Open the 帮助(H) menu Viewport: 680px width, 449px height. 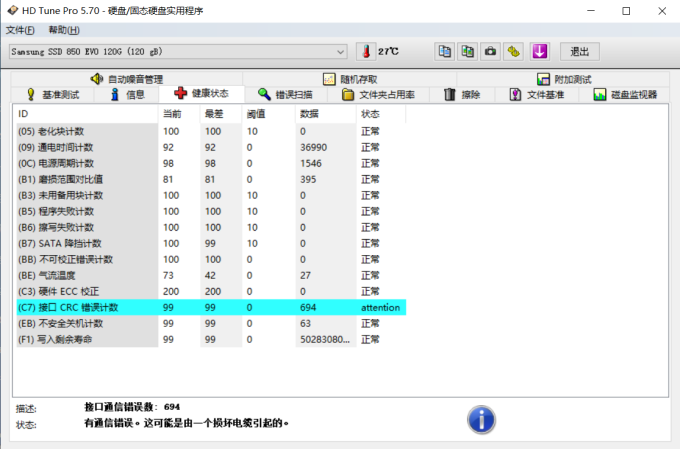coord(64,30)
